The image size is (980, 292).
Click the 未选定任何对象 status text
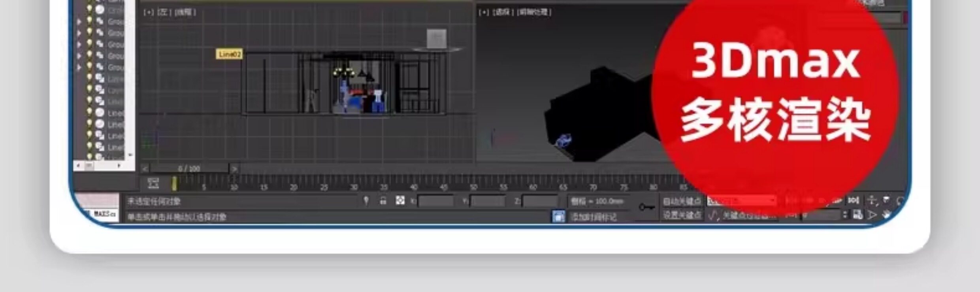[x=154, y=202]
